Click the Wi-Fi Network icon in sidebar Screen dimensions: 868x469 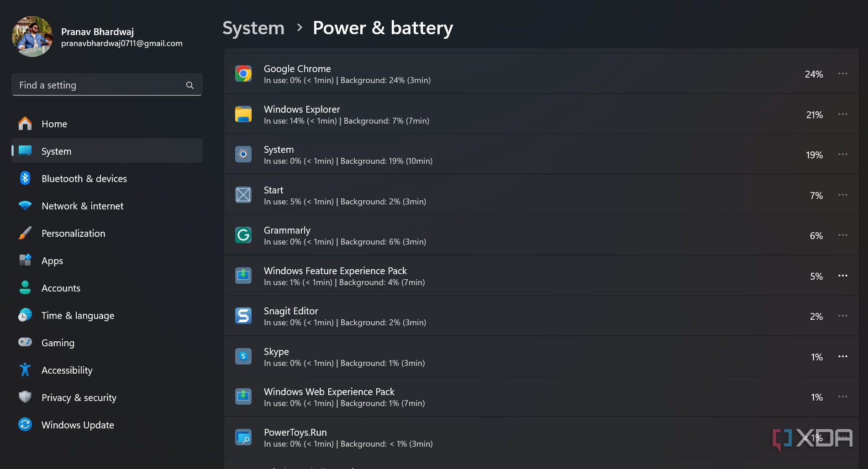tap(25, 206)
